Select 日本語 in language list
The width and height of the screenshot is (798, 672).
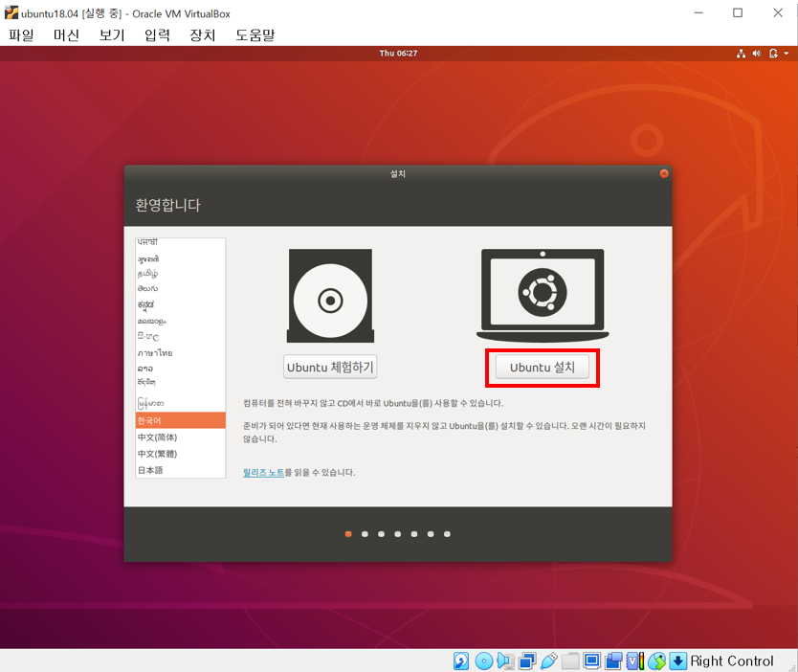tap(181, 470)
